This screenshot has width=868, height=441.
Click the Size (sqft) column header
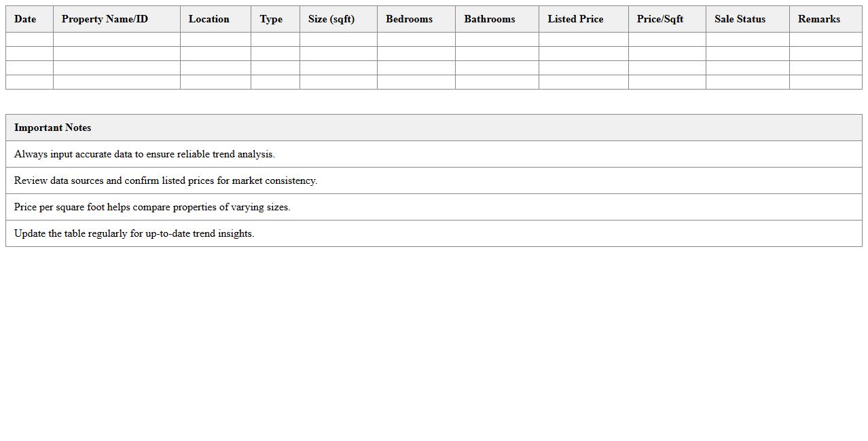tap(331, 19)
